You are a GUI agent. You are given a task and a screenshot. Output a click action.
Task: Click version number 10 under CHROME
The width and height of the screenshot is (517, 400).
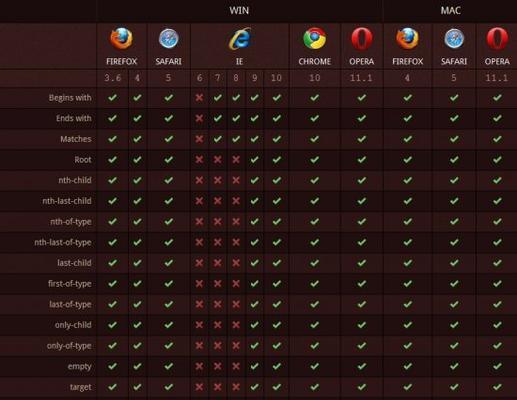point(315,78)
